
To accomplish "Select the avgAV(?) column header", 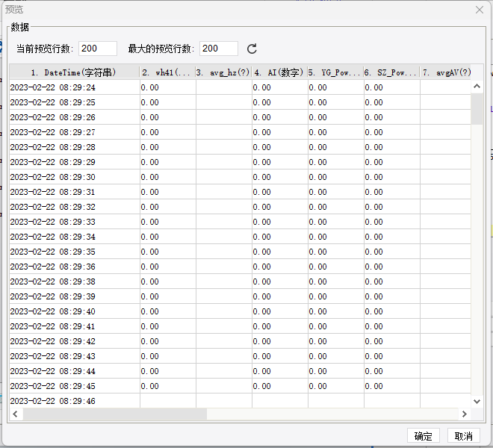I will (445, 72).
